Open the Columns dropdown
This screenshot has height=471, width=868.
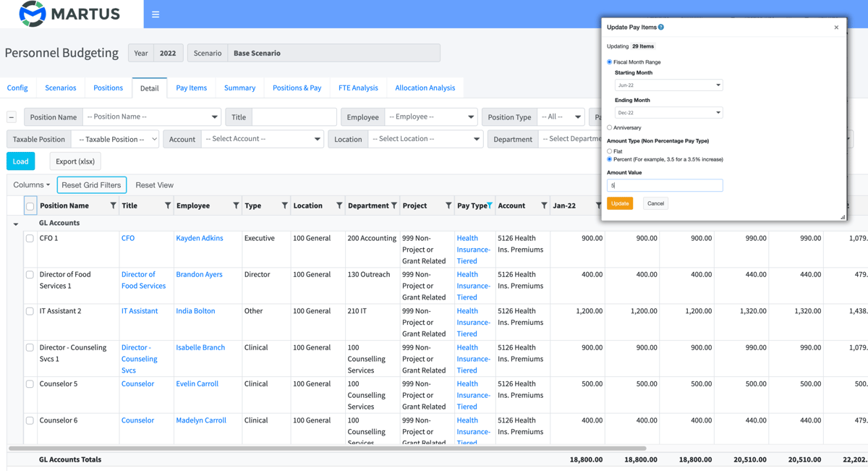pyautogui.click(x=31, y=184)
